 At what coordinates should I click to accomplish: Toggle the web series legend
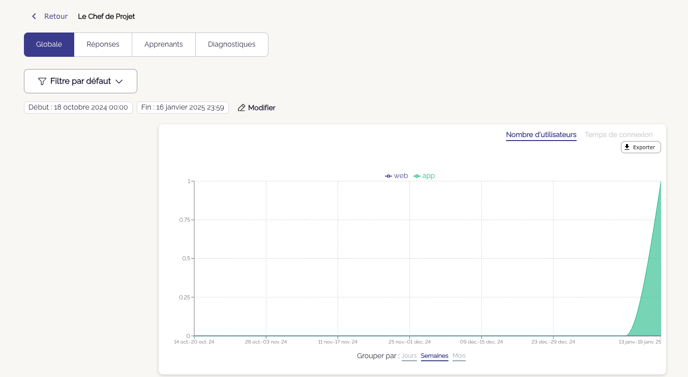point(397,176)
